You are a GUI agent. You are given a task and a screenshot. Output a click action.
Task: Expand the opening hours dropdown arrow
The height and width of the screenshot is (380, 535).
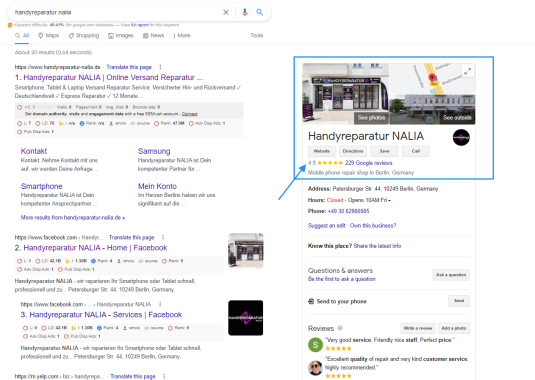[390, 201]
